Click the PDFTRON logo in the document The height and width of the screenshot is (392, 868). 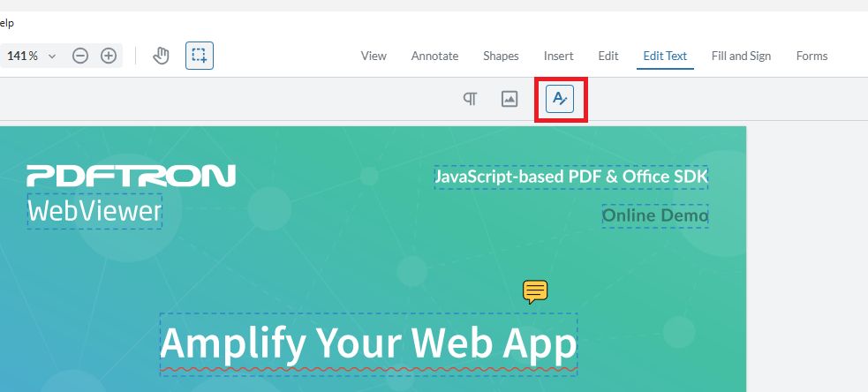(132, 176)
